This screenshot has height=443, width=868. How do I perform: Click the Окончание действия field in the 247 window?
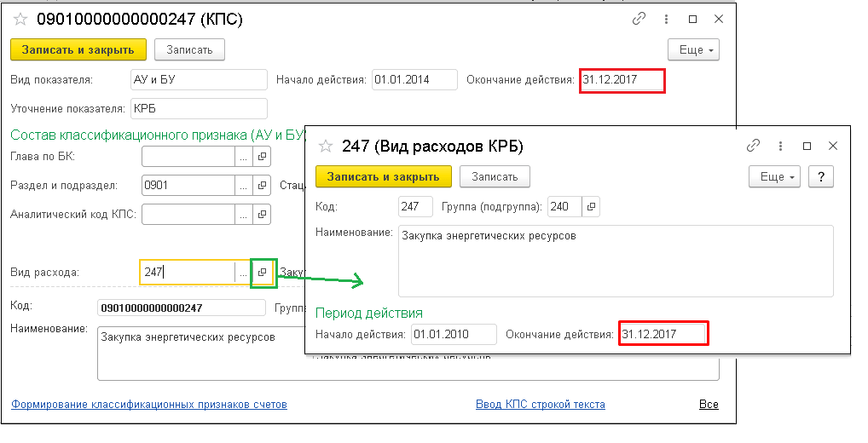click(663, 334)
